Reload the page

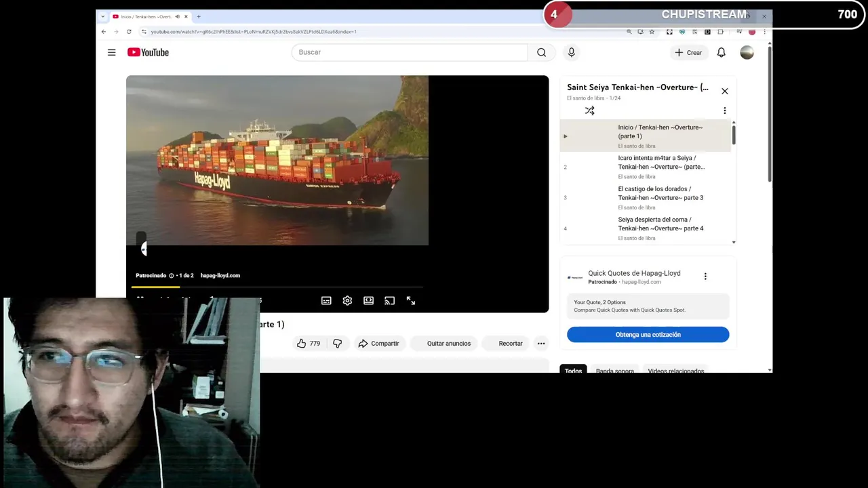(x=129, y=31)
